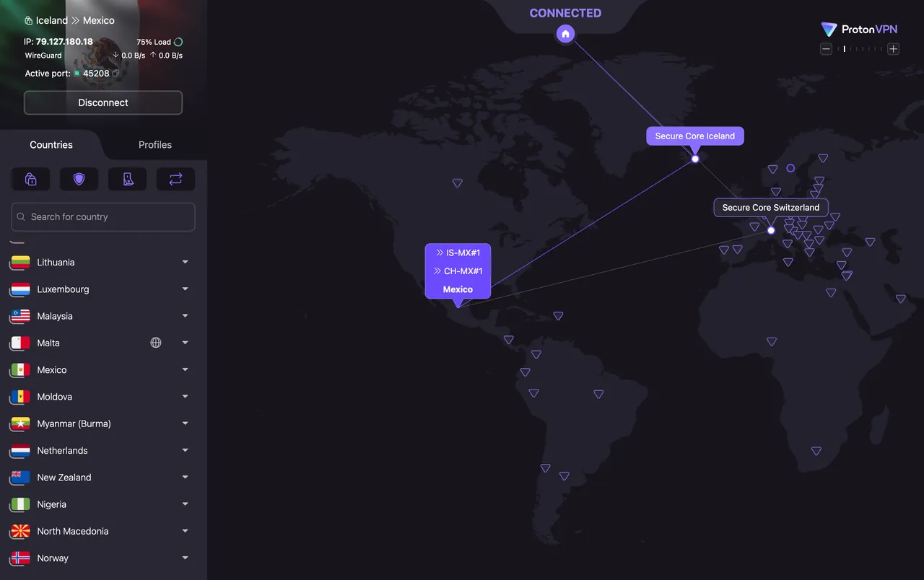Click the Mexico label on the map popup
Viewport: 924px width, 580px height.
click(x=458, y=289)
